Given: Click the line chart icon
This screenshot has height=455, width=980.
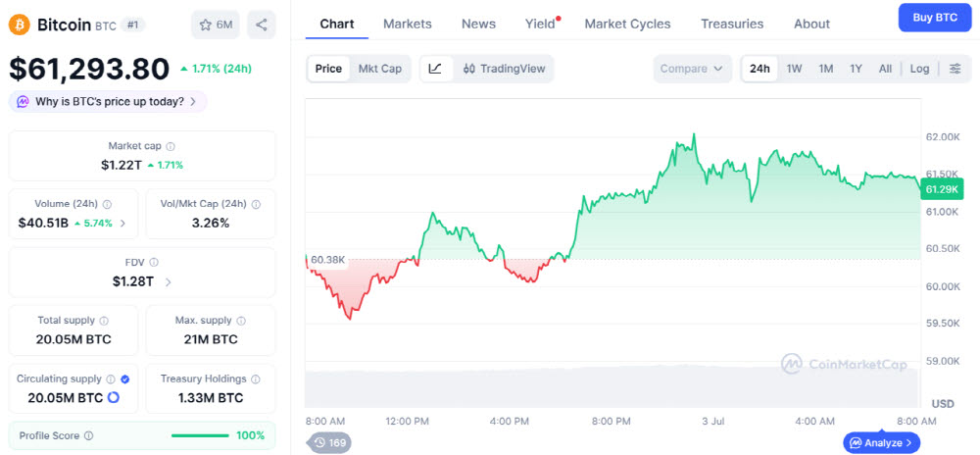Looking at the screenshot, I should coord(436,69).
